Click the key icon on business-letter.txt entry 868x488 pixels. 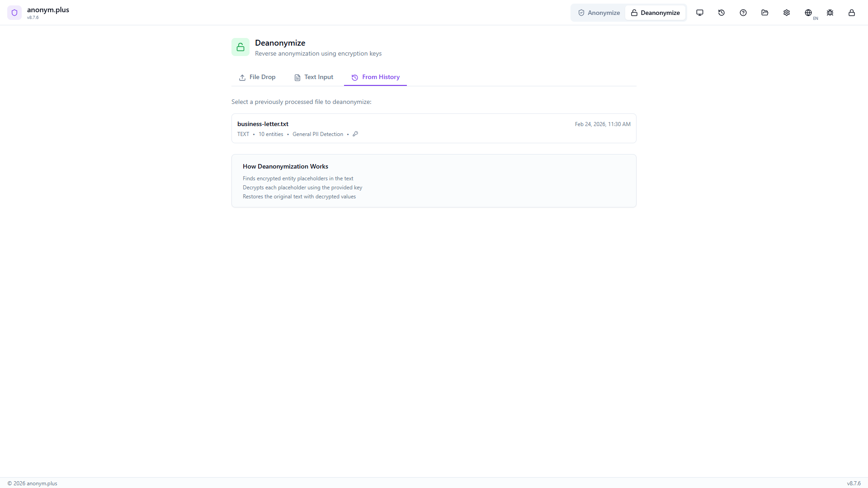tap(355, 134)
